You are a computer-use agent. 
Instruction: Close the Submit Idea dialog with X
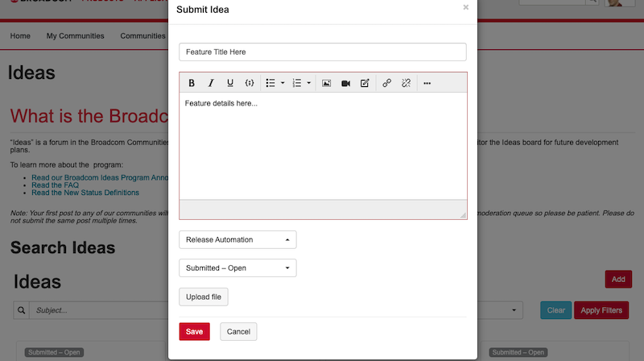tap(465, 8)
